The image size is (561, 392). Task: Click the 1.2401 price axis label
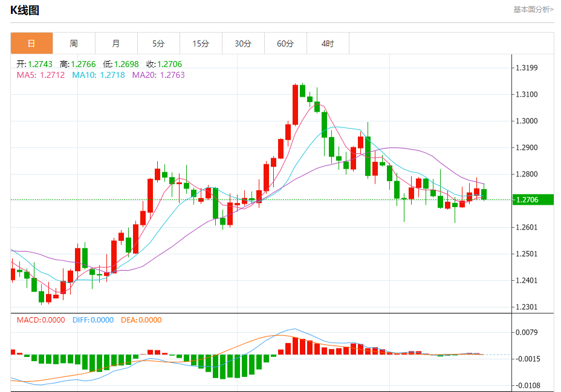527,280
